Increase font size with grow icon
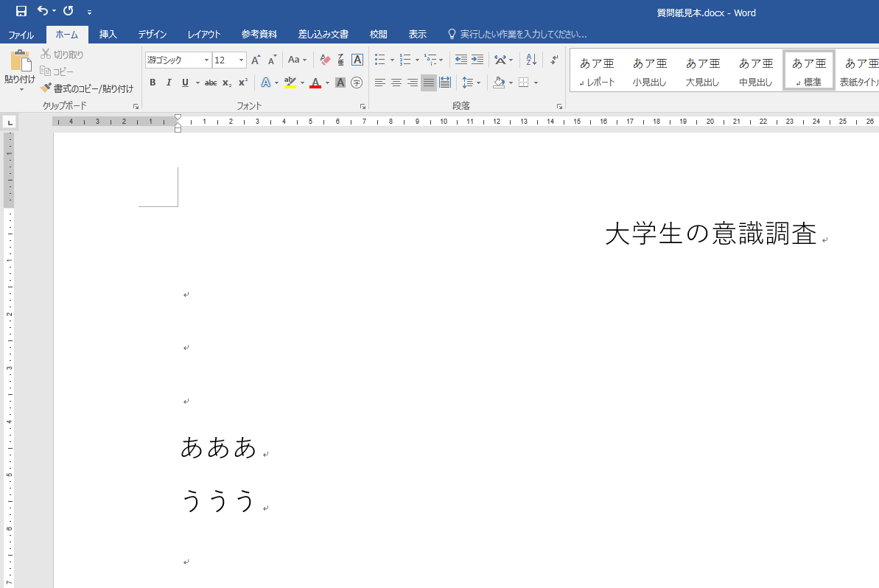This screenshot has width=879, height=588. tap(256, 60)
